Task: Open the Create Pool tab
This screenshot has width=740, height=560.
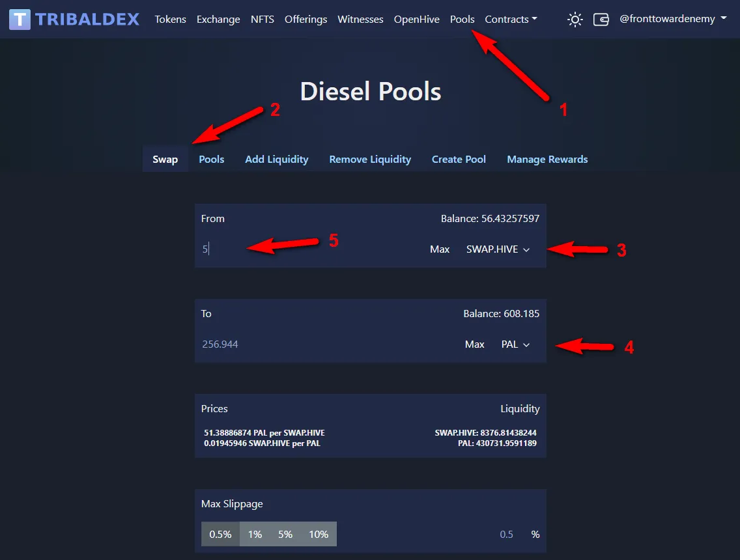Action: (x=459, y=160)
